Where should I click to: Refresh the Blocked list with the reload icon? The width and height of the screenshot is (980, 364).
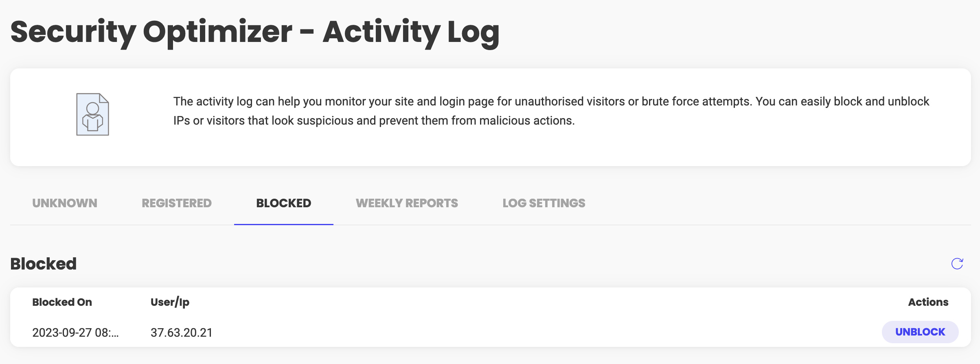click(957, 264)
